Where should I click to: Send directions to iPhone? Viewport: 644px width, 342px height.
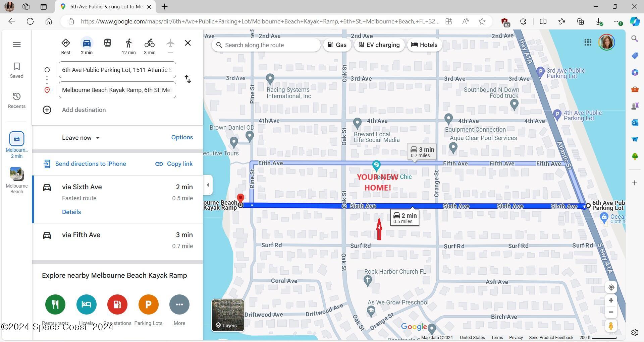pyautogui.click(x=85, y=164)
